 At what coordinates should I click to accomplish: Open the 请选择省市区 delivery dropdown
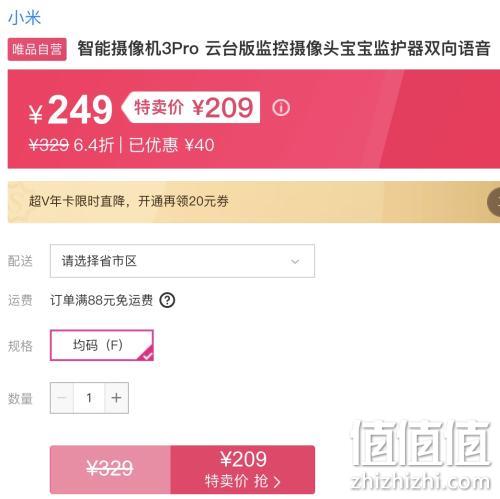[x=182, y=261]
